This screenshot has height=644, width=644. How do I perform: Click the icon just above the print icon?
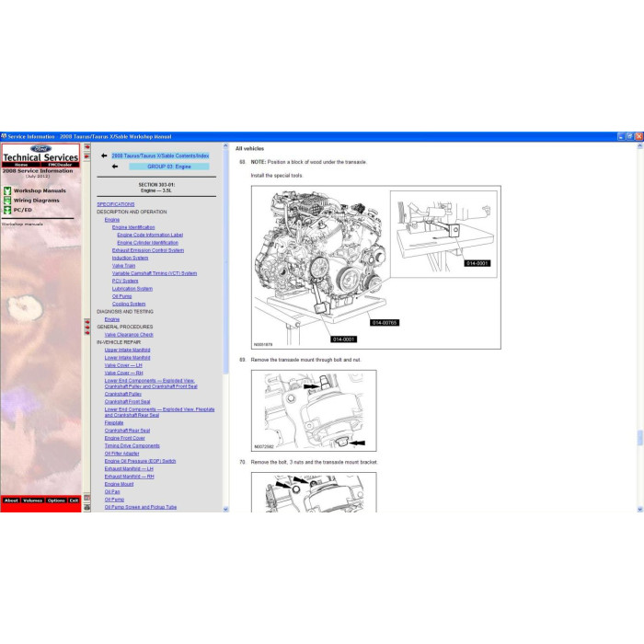pyautogui.click(x=87, y=498)
